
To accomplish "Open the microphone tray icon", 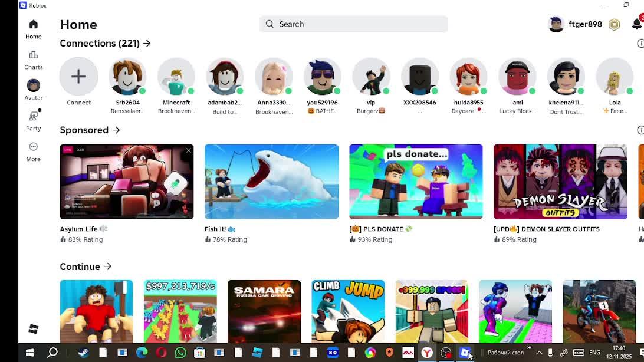I will click(550, 353).
